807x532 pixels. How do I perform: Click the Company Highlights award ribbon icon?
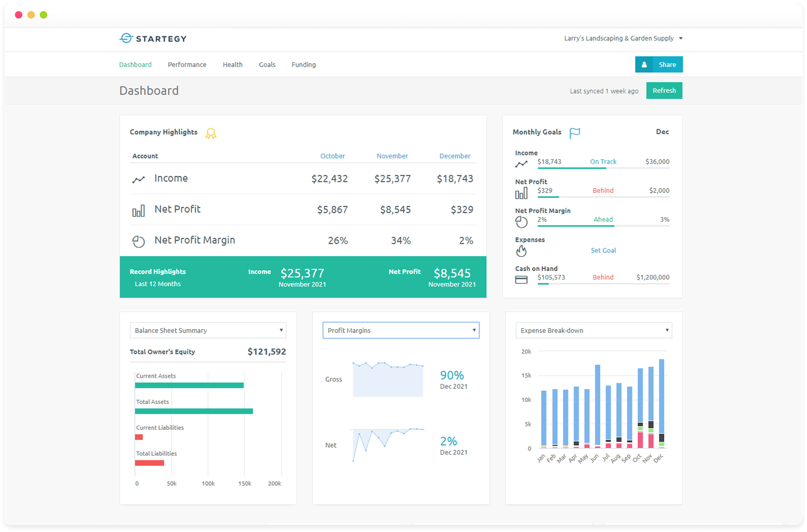[211, 133]
